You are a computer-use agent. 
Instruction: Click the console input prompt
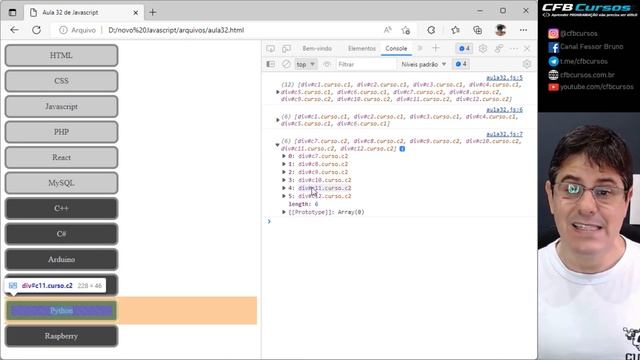[x=400, y=221]
